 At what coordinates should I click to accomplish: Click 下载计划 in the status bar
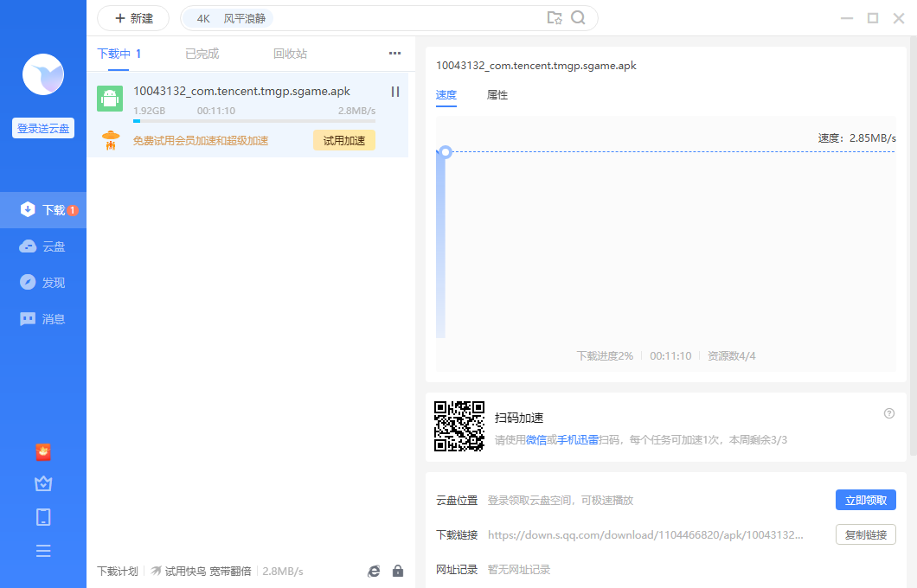click(118, 571)
